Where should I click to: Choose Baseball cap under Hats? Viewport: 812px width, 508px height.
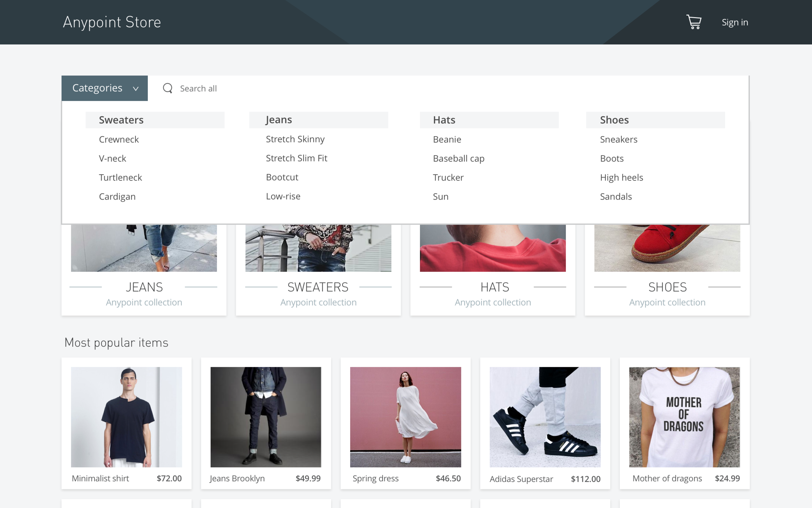(459, 159)
